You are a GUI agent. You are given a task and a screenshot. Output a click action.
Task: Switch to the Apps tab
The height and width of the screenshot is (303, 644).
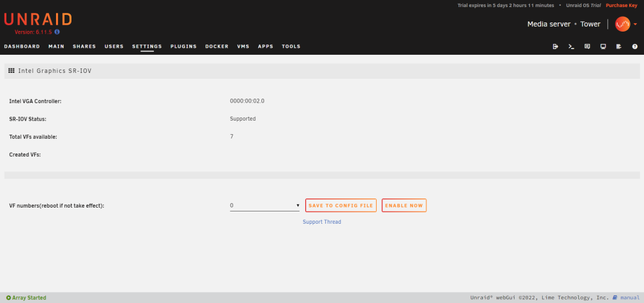(265, 46)
